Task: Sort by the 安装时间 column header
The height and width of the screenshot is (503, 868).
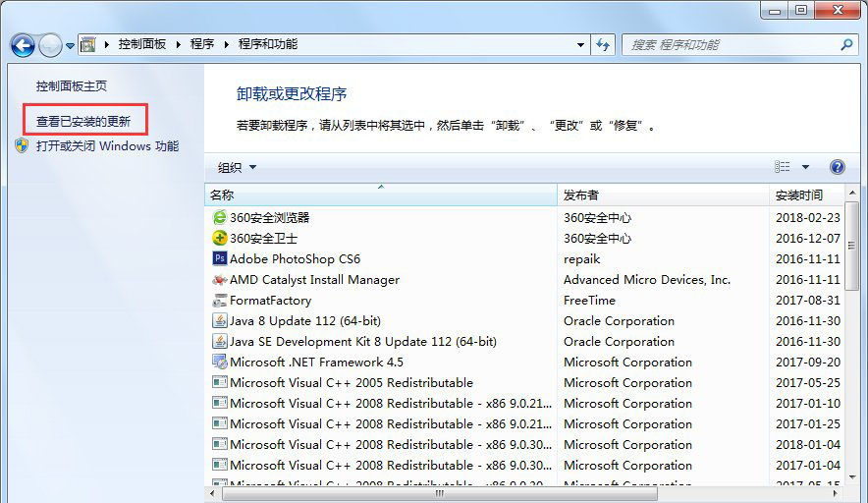Action: (x=807, y=195)
